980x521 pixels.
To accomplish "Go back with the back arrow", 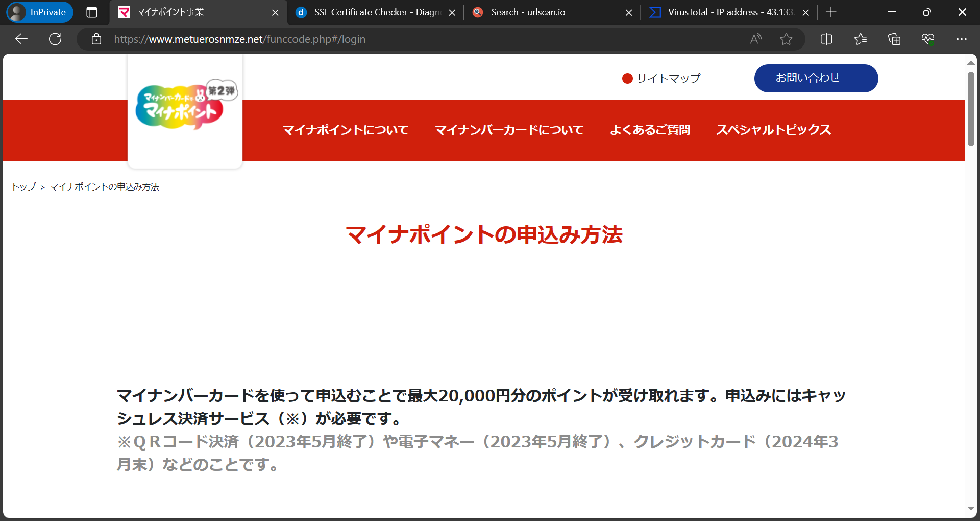I will tap(21, 39).
